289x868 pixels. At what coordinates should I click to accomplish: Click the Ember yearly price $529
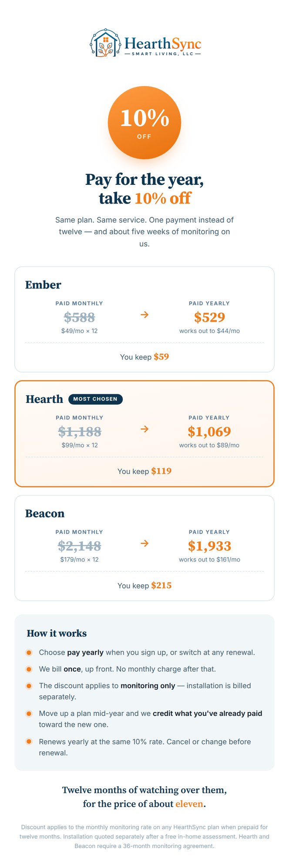point(209,317)
